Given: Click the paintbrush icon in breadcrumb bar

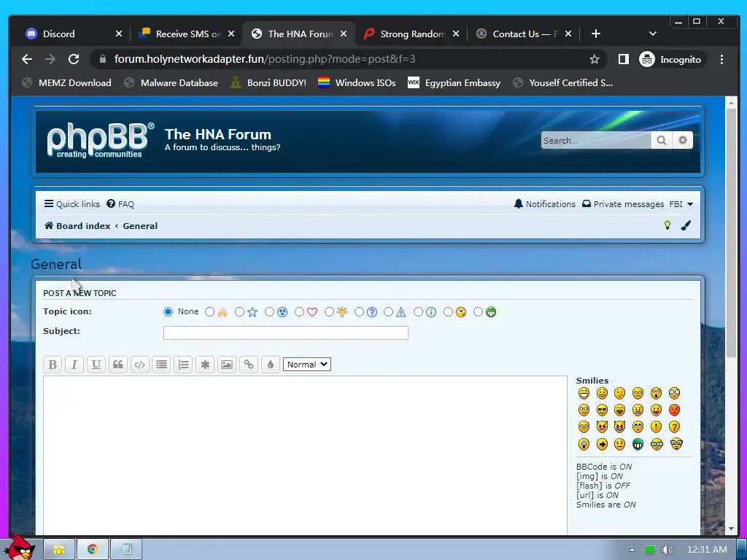Looking at the screenshot, I should 686,225.
